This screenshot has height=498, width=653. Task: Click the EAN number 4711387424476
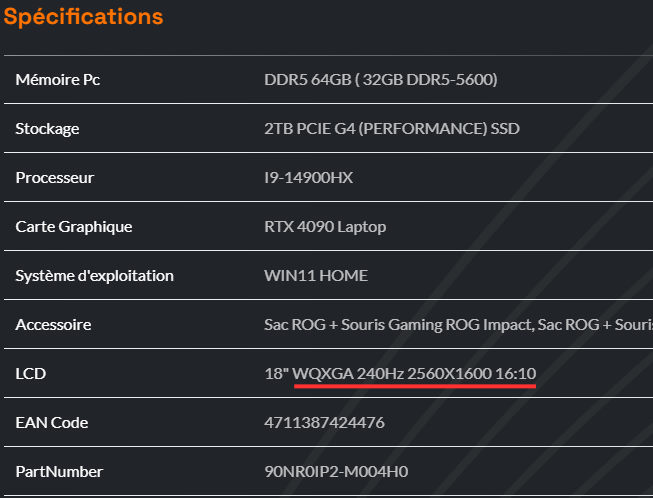(324, 423)
